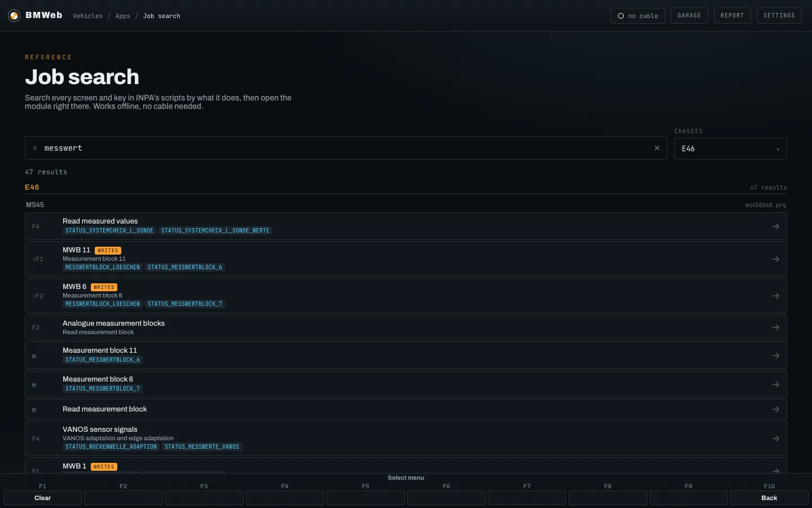Click the F1 Clear function key button
This screenshot has width=812, height=508.
pyautogui.click(x=43, y=498)
